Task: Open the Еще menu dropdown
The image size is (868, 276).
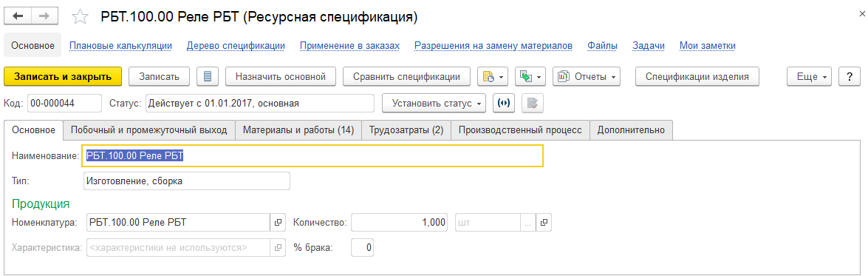Action: 810,76
